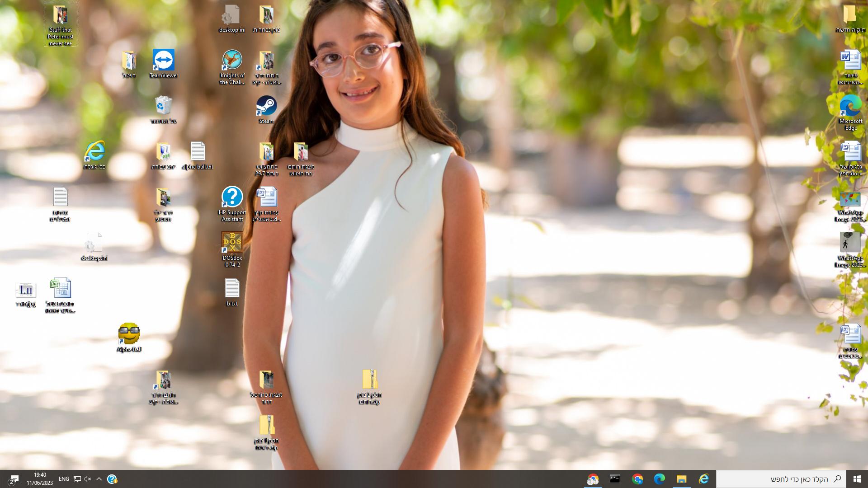
Task: Select the Internet Explorer shortcut 'כלי גוגלה'
Action: pos(94,155)
